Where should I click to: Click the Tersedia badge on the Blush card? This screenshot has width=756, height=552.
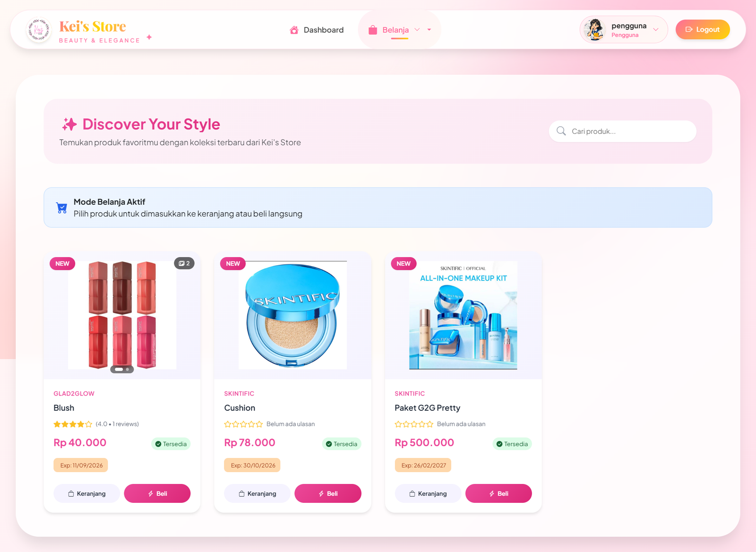(171, 444)
